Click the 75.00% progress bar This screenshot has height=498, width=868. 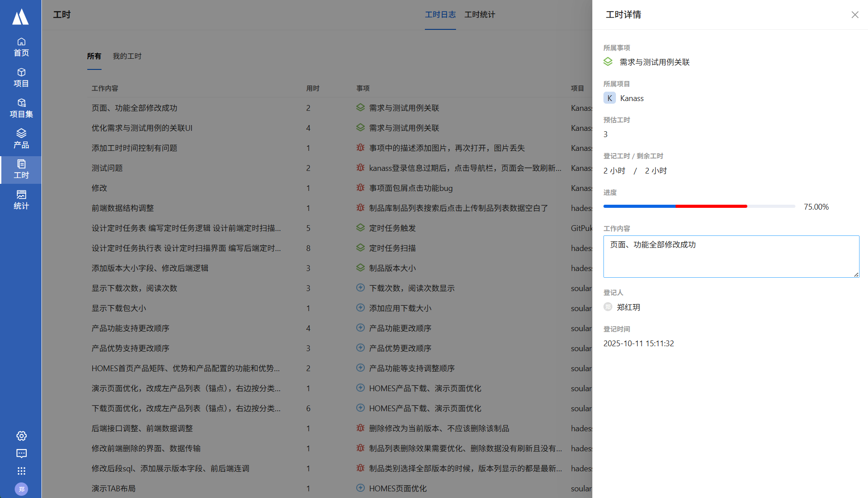699,206
